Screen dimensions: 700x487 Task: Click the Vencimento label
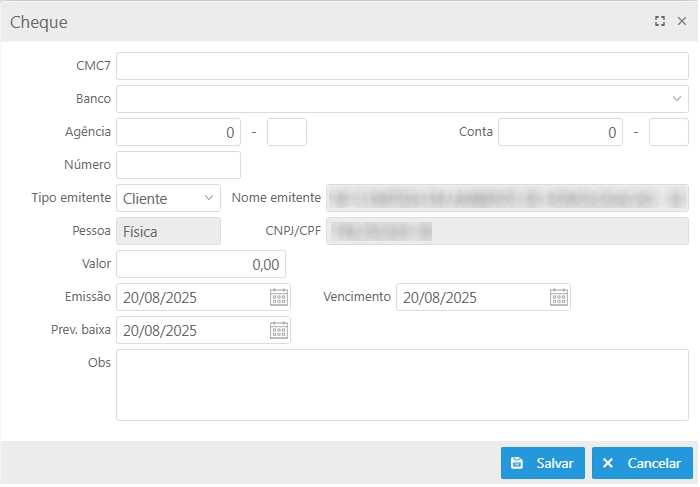tap(357, 297)
